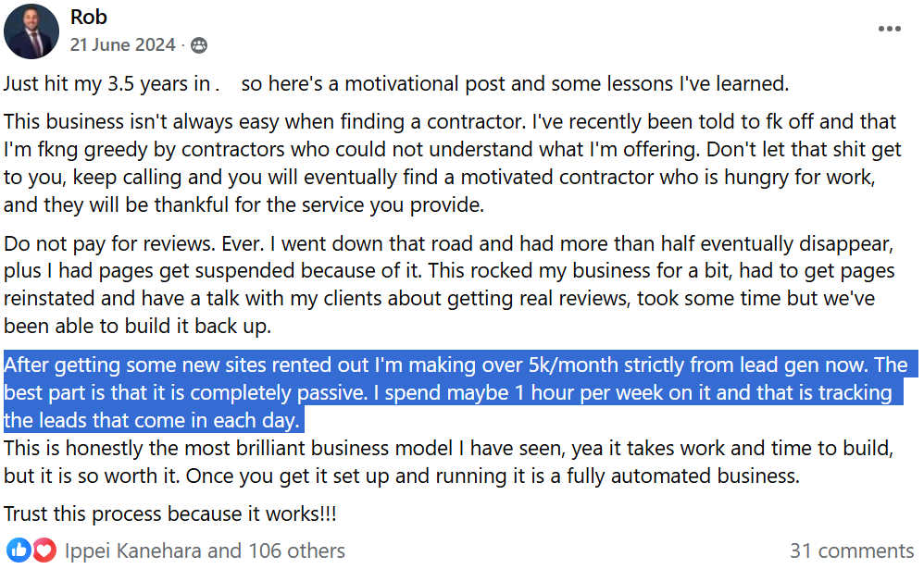Open Rob's profile picture
This screenshot has height=569, width=924.
[x=32, y=31]
